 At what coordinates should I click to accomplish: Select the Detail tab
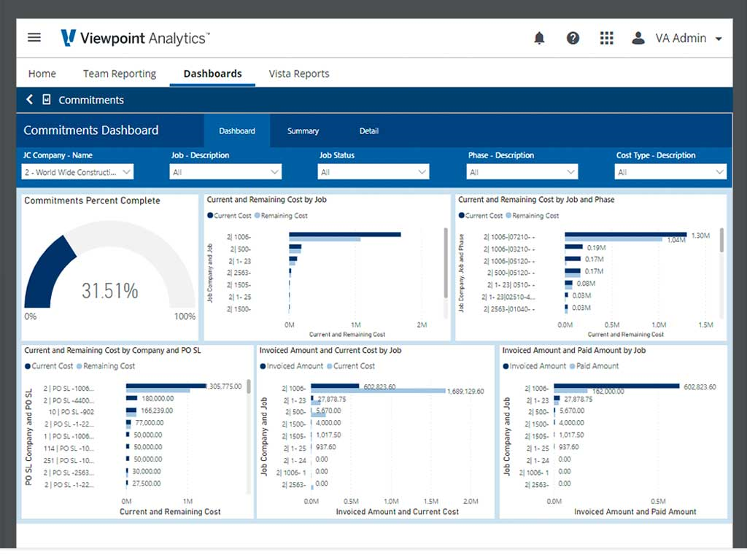(368, 131)
